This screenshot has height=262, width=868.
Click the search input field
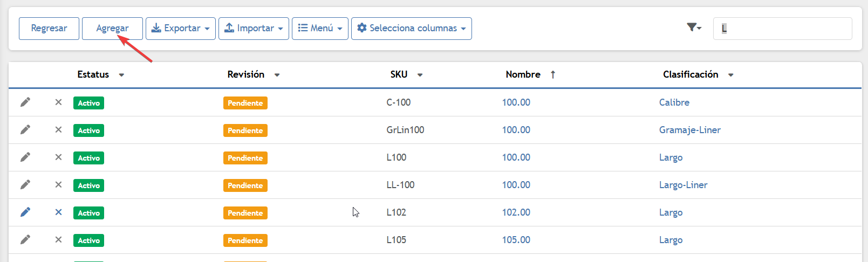click(782, 29)
